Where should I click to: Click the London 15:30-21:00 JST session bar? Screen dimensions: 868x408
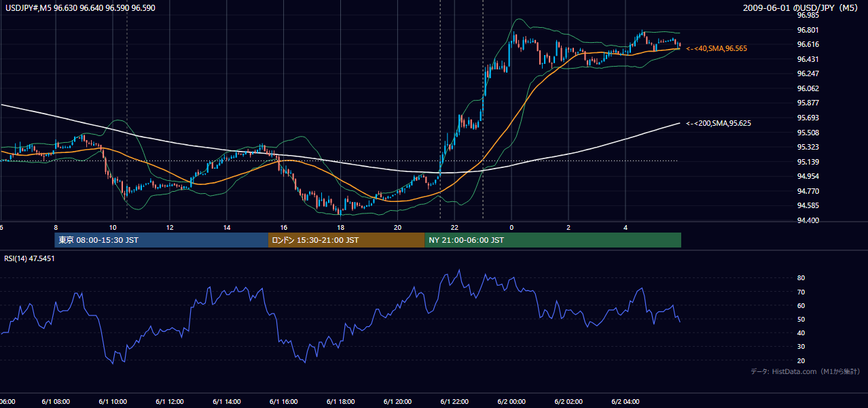346,240
